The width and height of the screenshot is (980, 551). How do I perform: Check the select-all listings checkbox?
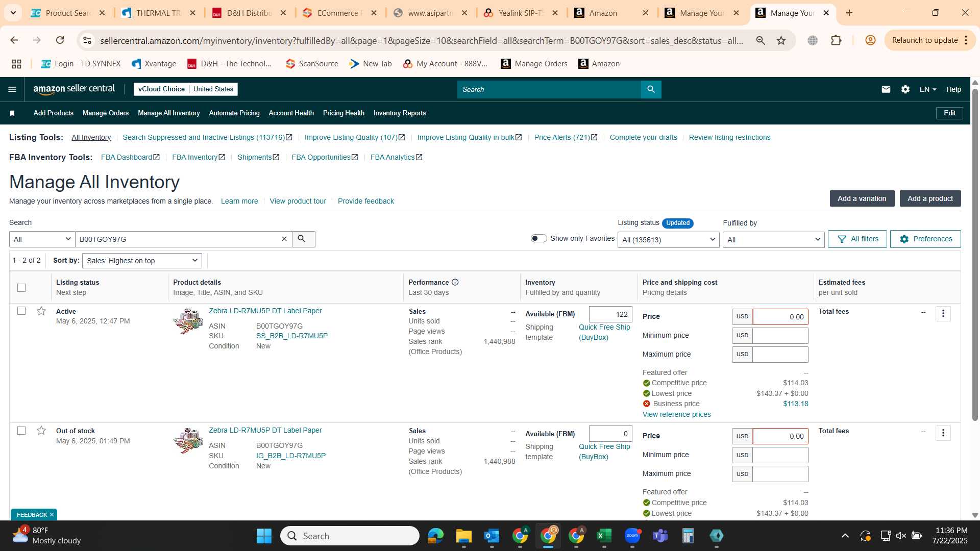point(21,288)
